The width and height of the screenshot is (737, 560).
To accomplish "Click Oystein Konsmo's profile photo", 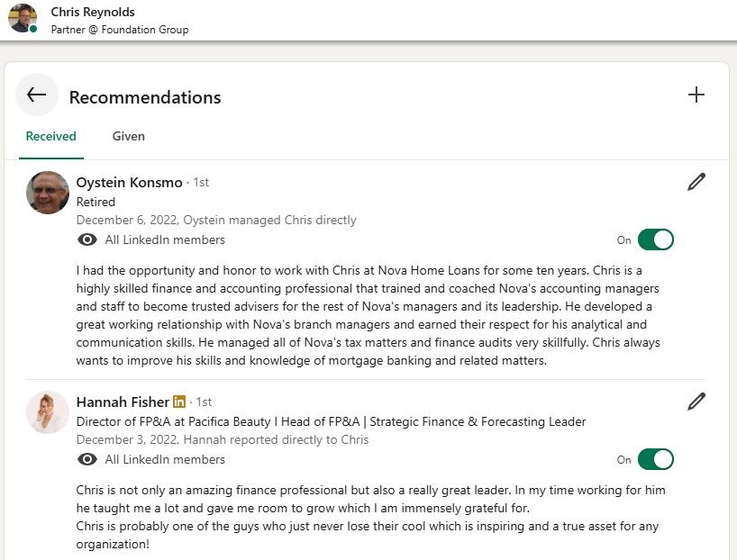I will click(48, 192).
